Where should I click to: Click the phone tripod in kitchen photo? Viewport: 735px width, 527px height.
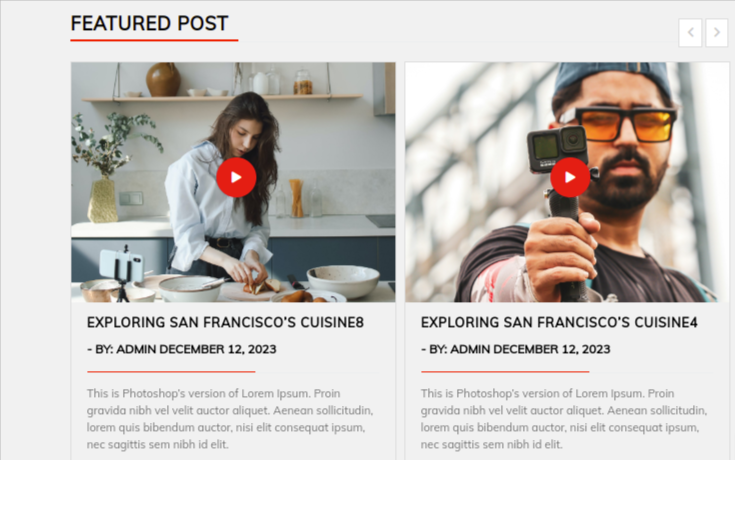(x=122, y=272)
